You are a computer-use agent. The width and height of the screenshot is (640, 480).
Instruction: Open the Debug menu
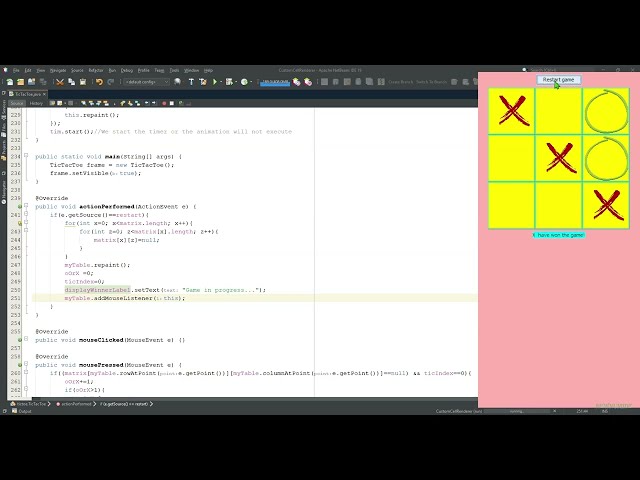[x=127, y=70]
